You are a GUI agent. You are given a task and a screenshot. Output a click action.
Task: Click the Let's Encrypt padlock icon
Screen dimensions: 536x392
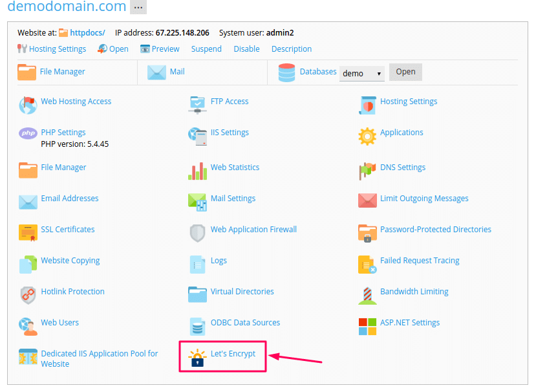click(x=198, y=358)
